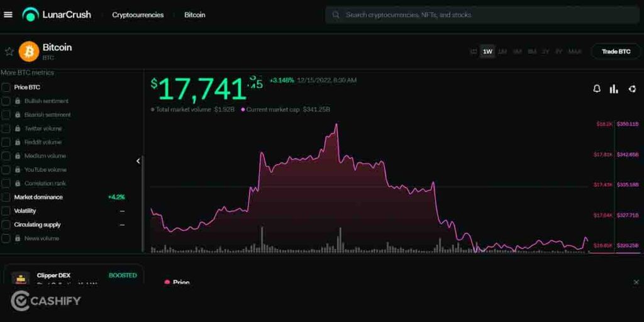This screenshot has width=644, height=322.
Task: Switch to the bar chart view icon
Action: tap(614, 89)
